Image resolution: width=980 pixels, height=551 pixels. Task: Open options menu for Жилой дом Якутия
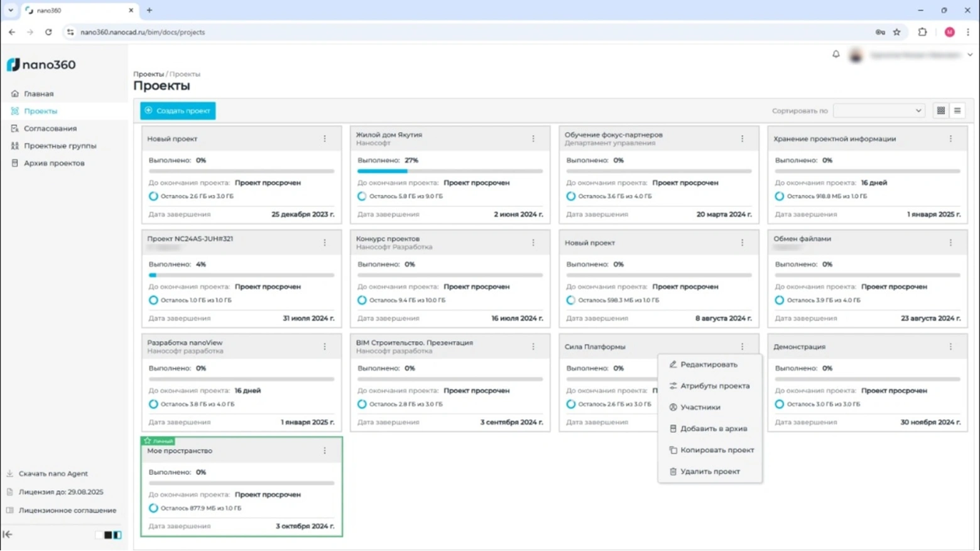[533, 139]
